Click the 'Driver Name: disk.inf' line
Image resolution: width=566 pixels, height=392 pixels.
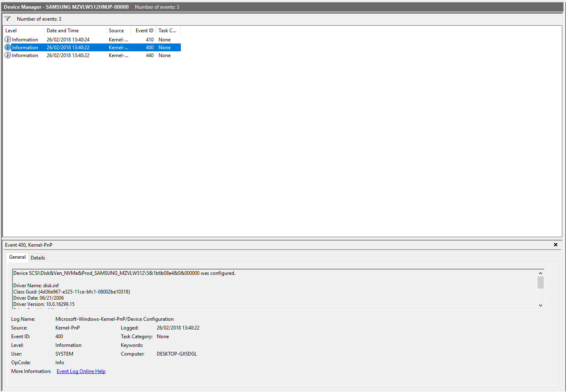[x=36, y=286]
